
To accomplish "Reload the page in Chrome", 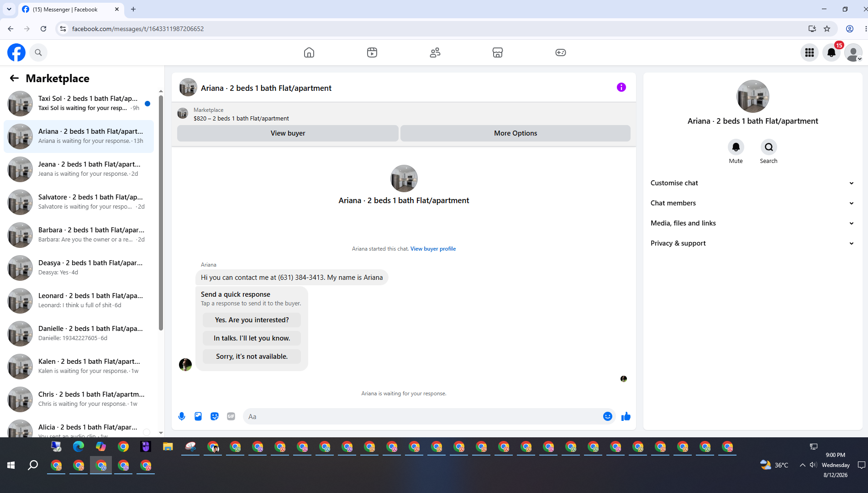I will 43,29.
